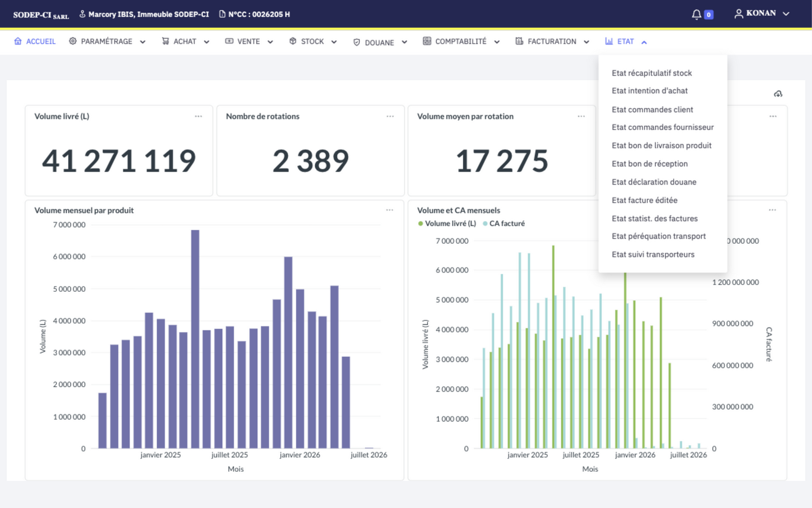This screenshot has height=508, width=812.
Task: Open the KONAN user menu chevron
Action: coord(786,14)
